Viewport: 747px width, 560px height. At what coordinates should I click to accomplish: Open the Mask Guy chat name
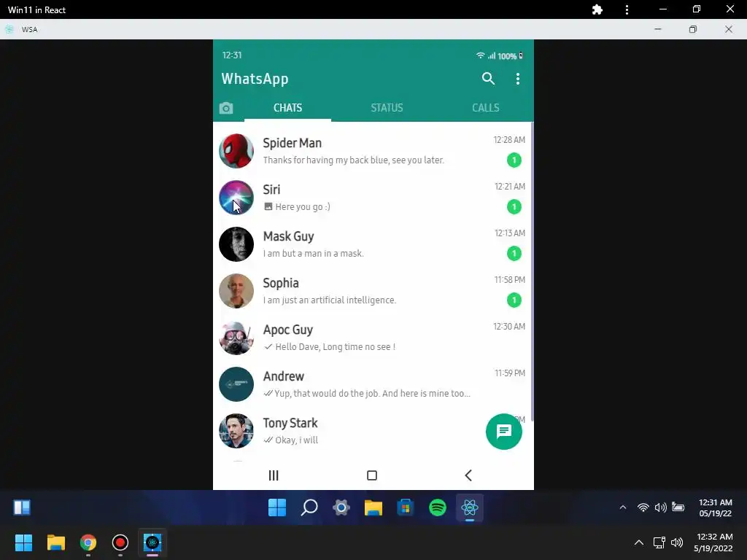click(x=288, y=236)
